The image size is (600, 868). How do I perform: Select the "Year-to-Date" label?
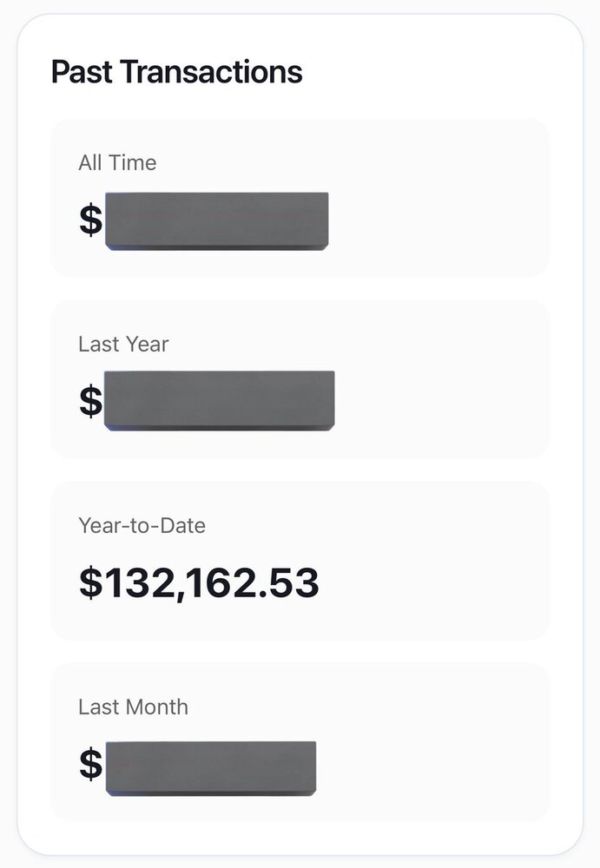point(142,525)
